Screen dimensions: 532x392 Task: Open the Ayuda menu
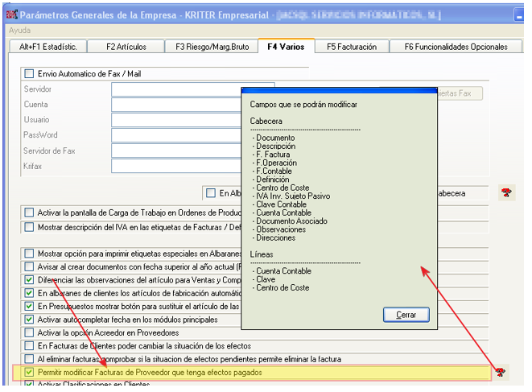point(19,30)
